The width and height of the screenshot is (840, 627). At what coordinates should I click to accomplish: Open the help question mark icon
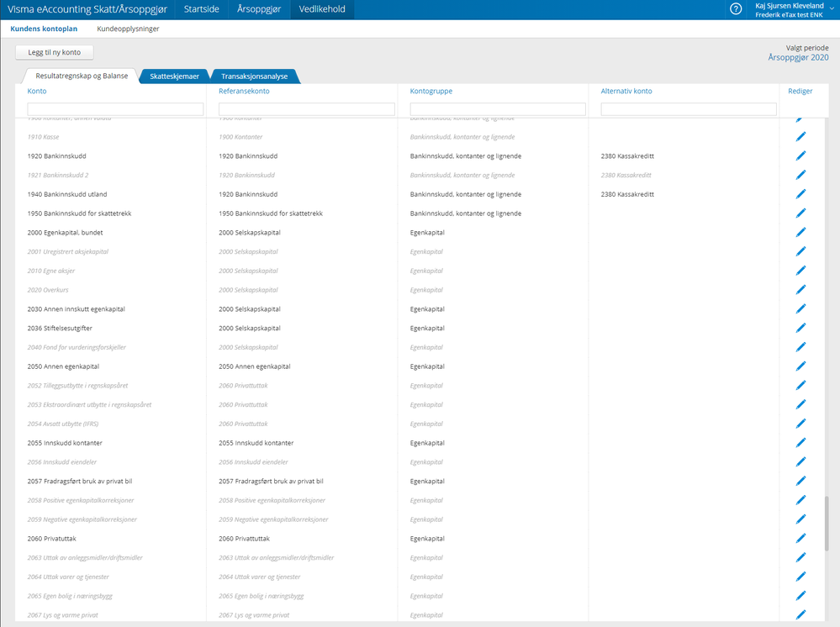[x=736, y=9]
